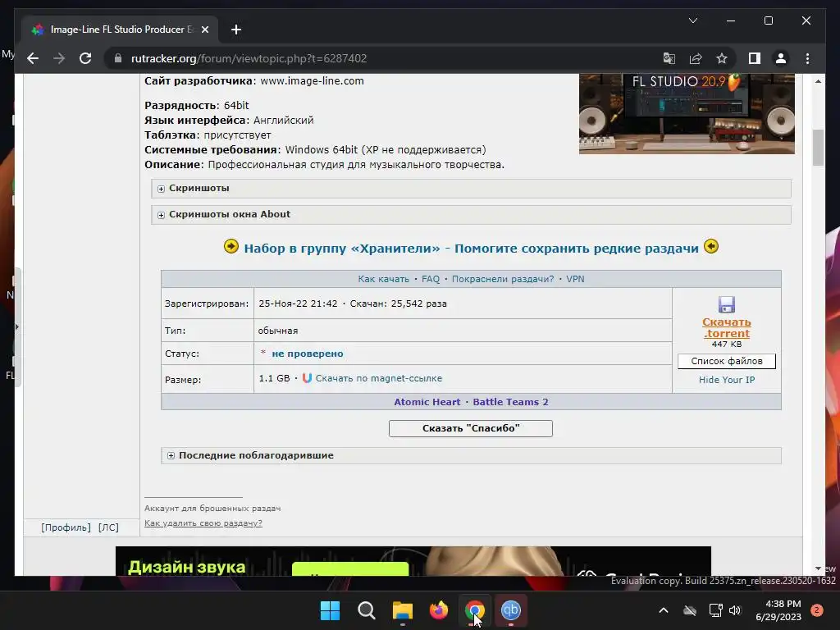
Task: Click the Hide Your IP link
Action: [727, 380]
